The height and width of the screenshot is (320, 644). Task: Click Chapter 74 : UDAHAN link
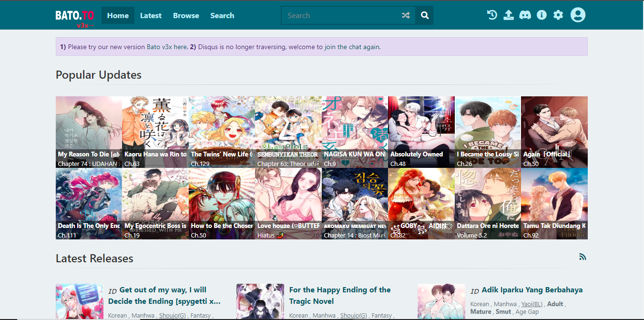tap(88, 164)
